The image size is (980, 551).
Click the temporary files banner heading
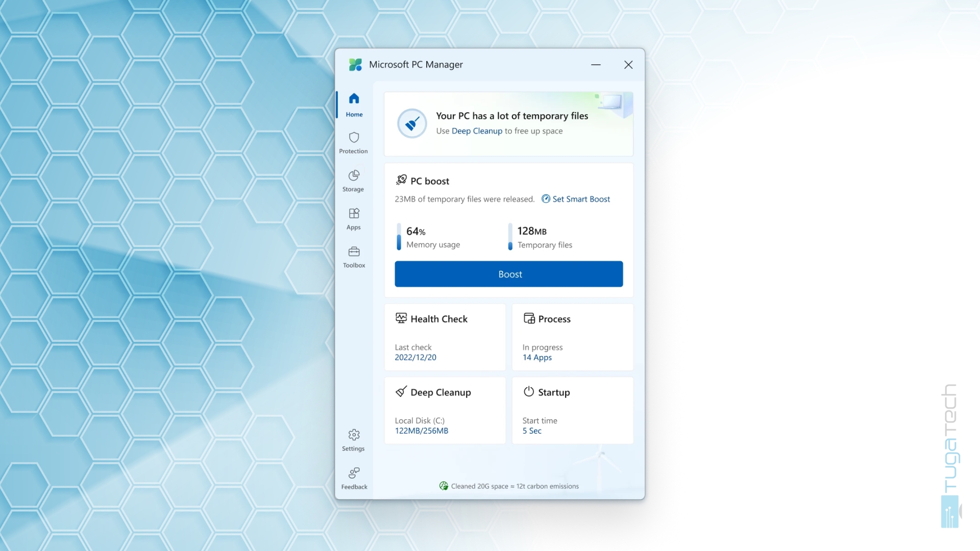tap(512, 116)
